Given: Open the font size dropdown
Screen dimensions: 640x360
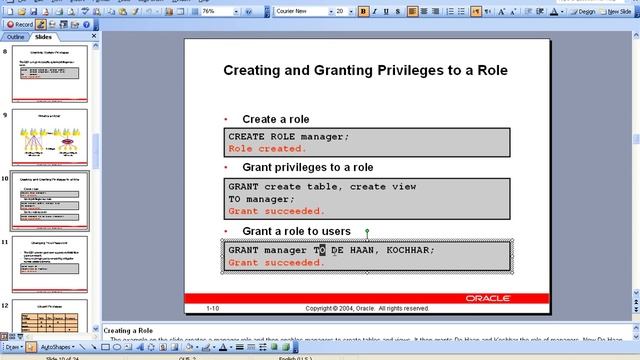Looking at the screenshot, I should point(351,12).
